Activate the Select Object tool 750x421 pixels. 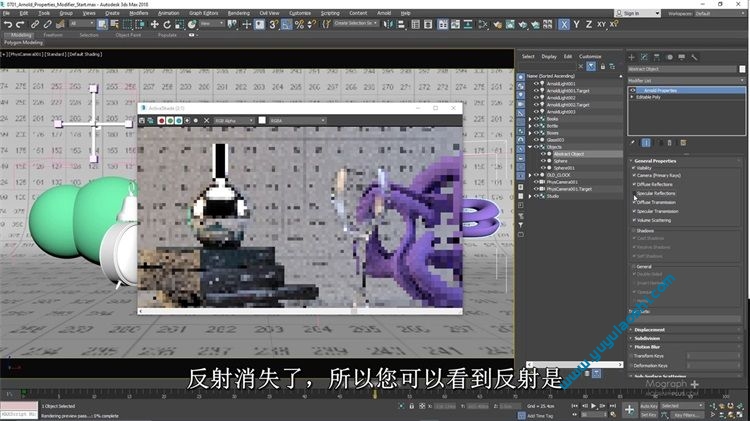coord(102,24)
